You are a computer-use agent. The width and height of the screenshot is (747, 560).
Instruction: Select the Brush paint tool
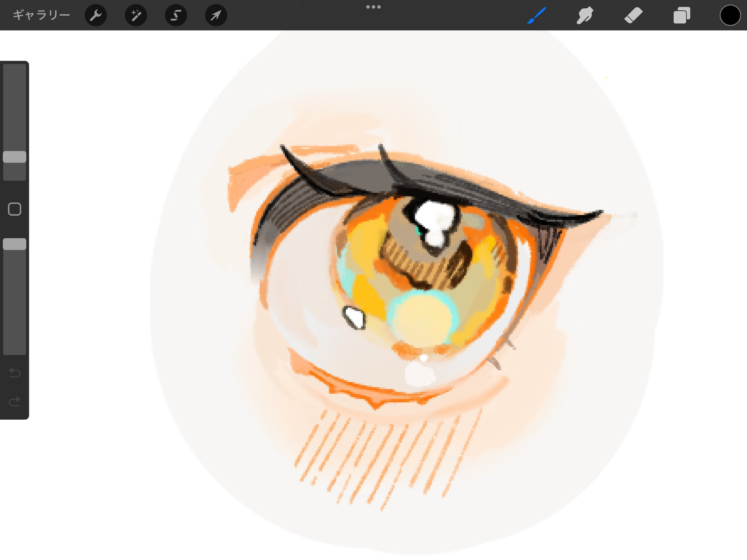[537, 15]
